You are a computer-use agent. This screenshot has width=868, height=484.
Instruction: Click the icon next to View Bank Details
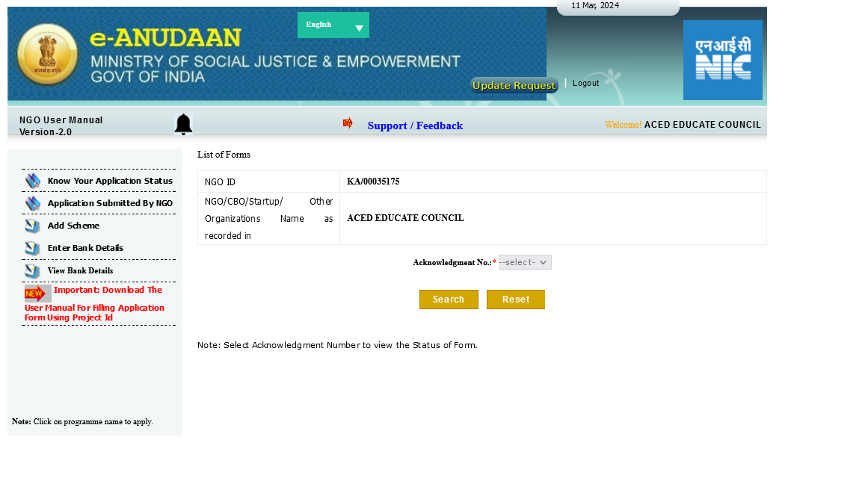pos(33,271)
